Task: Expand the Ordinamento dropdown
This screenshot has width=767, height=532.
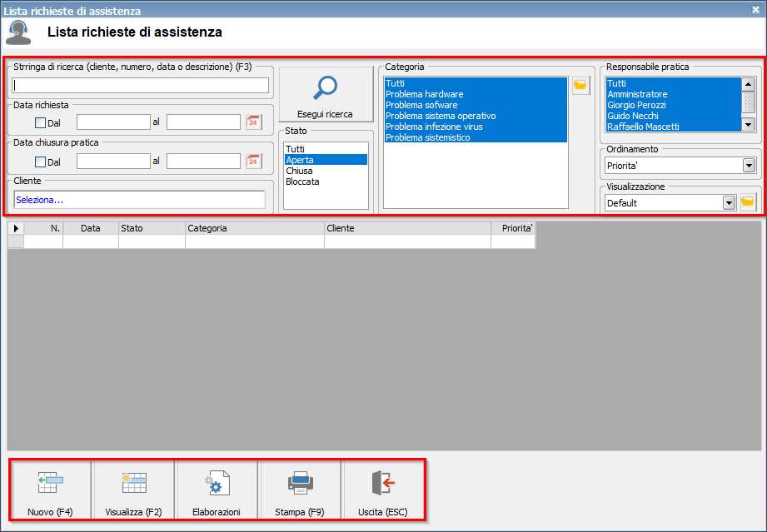Action: (748, 166)
